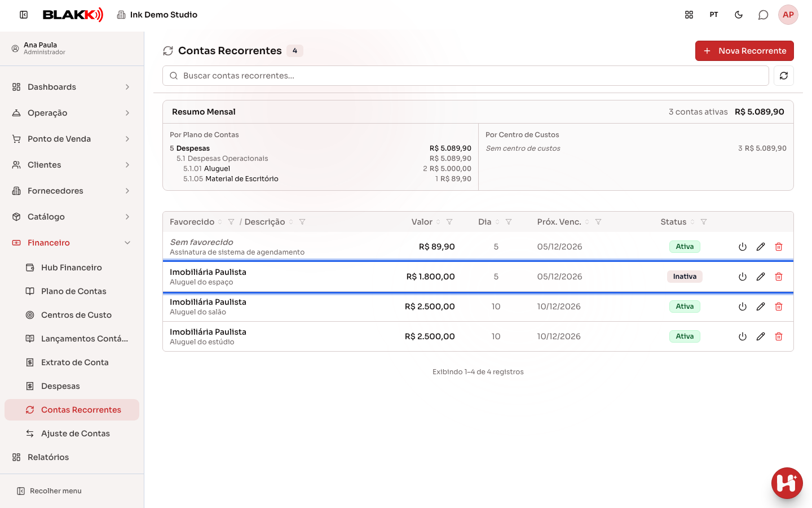The width and height of the screenshot is (812, 508).
Task: Toggle power for Aluguel do estúdio row
Action: [x=743, y=336]
